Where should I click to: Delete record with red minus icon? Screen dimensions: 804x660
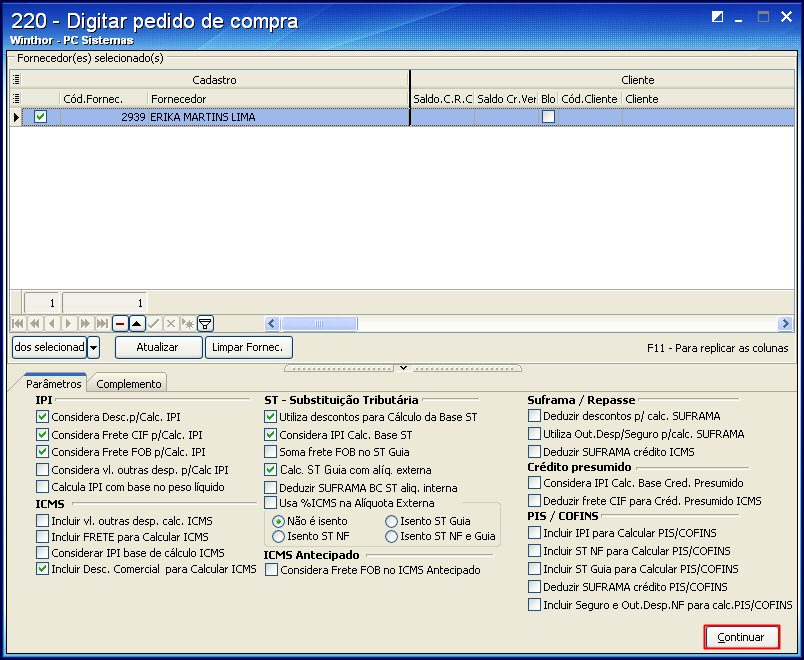pyautogui.click(x=119, y=324)
